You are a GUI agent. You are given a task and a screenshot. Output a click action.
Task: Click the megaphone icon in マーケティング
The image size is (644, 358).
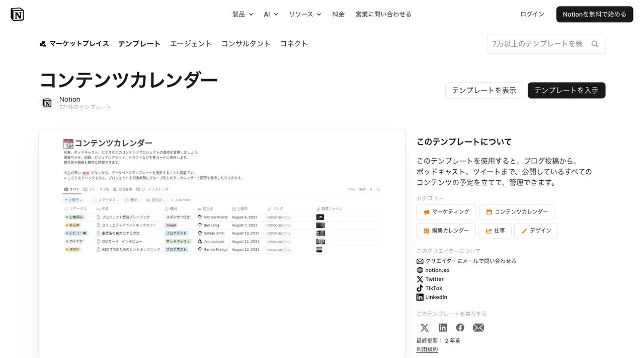coord(427,212)
